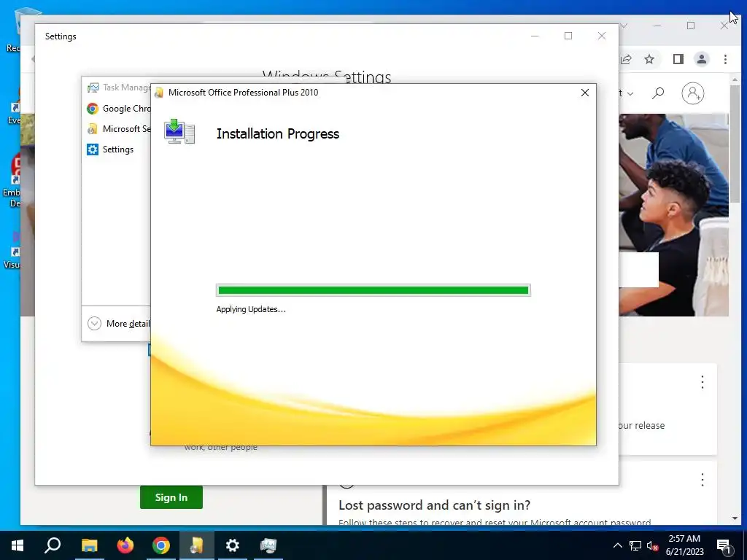Maximize the Settings window
The width and height of the screenshot is (747, 560).
[568, 36]
